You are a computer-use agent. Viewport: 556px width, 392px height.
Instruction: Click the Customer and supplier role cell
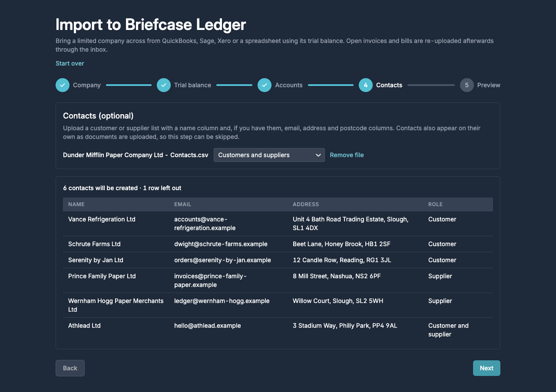click(448, 330)
